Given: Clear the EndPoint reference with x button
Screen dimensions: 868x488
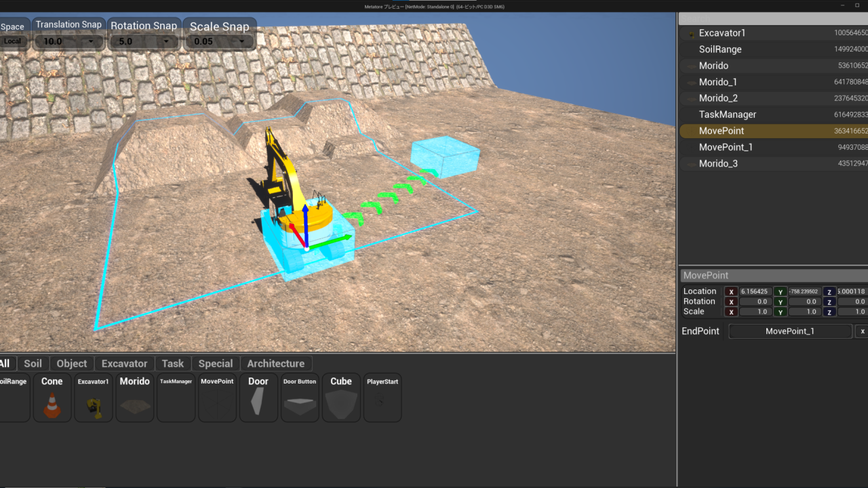Looking at the screenshot, I should point(862,331).
